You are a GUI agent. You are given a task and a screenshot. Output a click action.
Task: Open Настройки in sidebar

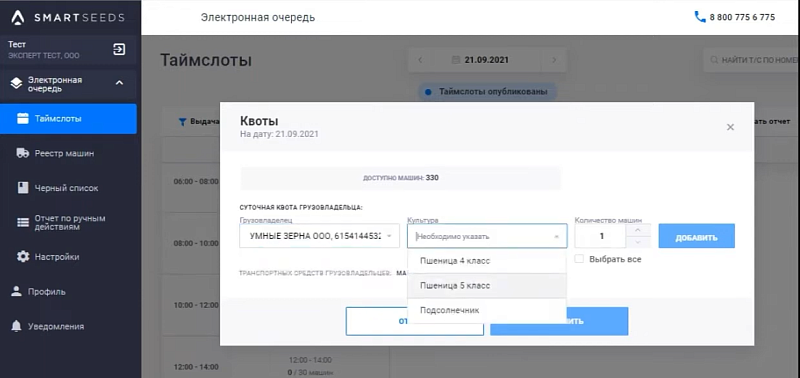click(57, 257)
